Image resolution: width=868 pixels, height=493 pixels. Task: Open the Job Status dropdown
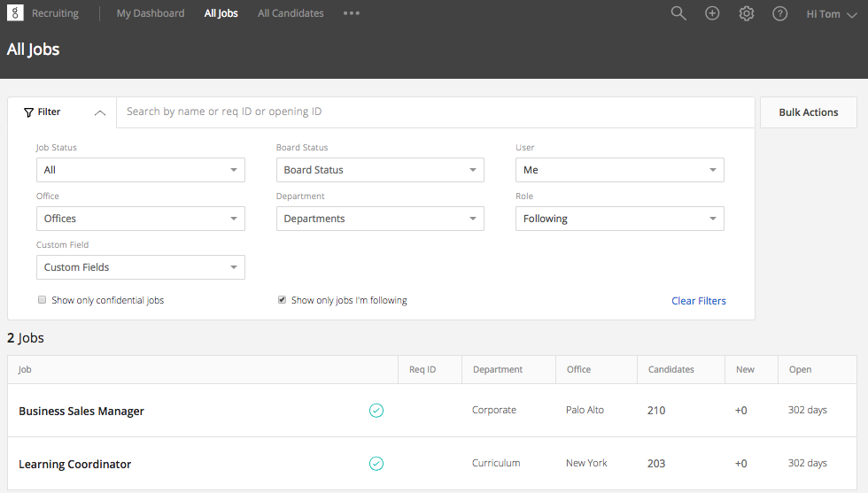(x=141, y=170)
